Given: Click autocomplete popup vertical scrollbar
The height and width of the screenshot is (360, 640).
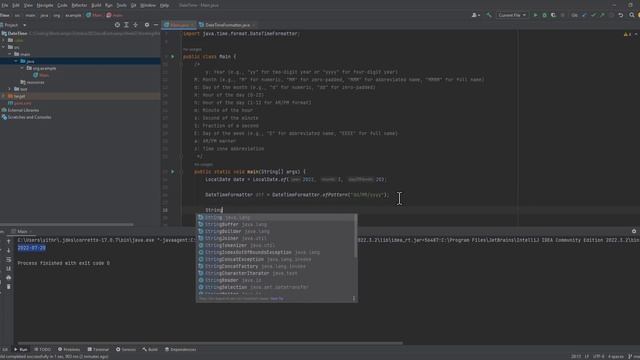Looking at the screenshot, I should coord(356,237).
